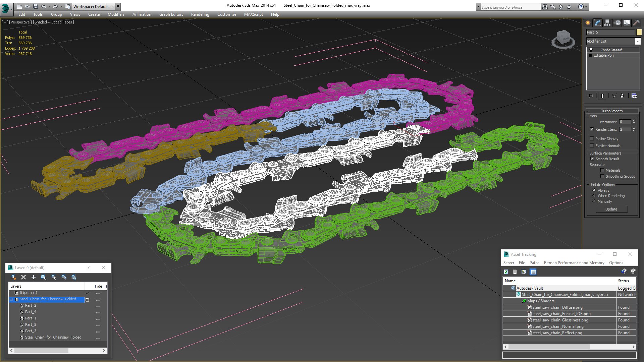
Task: Switch to the Hierarchy command panel
Action: click(x=607, y=23)
